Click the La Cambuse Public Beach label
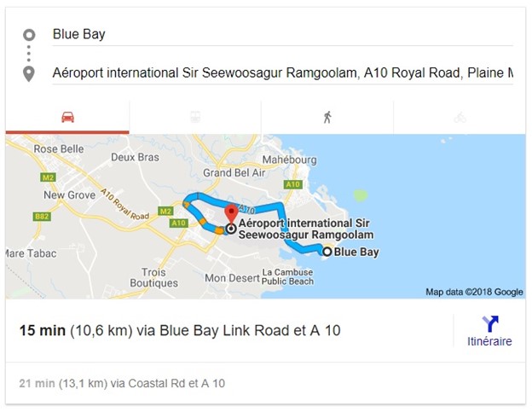Screen dimensions: 532x412 287,276
